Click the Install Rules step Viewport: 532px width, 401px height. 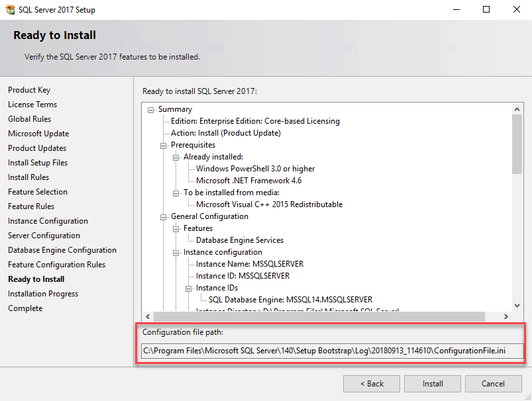click(x=28, y=177)
